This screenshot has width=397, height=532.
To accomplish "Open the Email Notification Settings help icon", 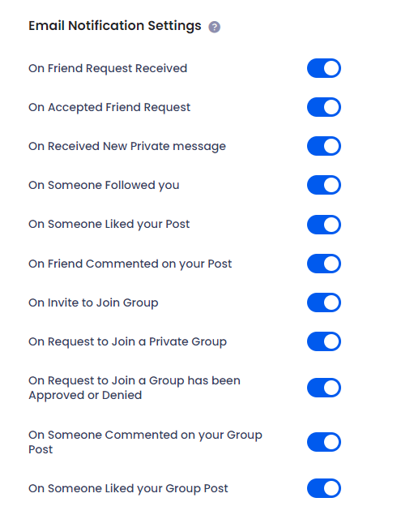I will (214, 27).
